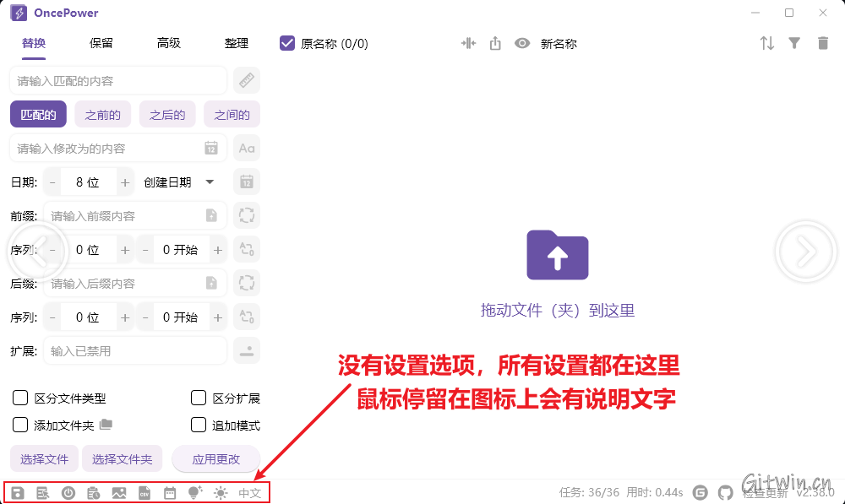Click the 选择文件夹 button
The image size is (845, 504).
tap(123, 459)
